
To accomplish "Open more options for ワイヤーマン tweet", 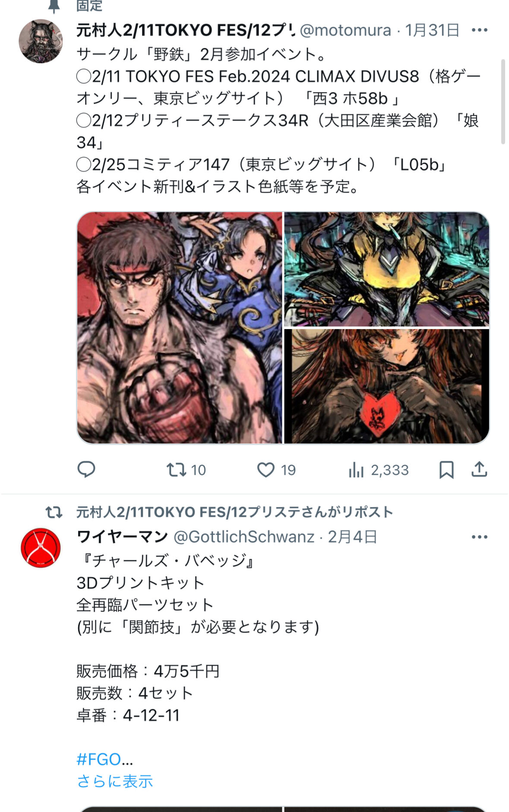I will (479, 537).
